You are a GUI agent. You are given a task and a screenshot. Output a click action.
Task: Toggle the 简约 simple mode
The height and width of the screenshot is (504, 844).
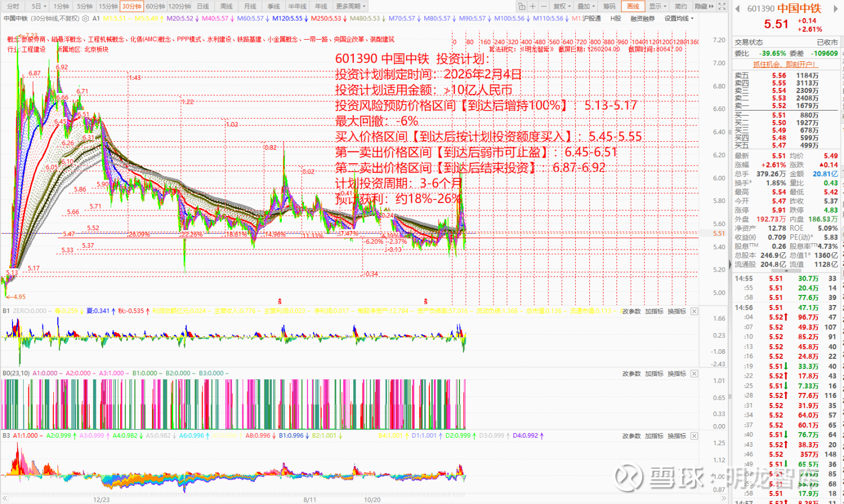pos(681,6)
